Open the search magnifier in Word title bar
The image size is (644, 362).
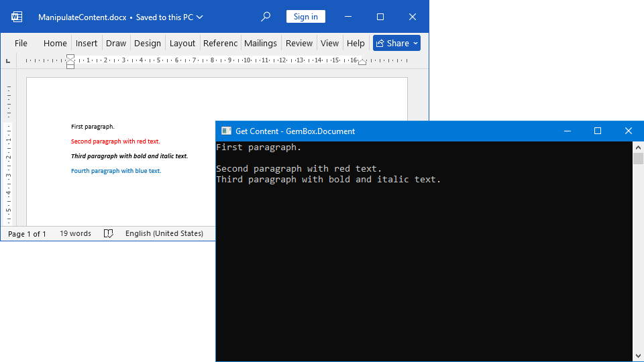click(x=266, y=17)
